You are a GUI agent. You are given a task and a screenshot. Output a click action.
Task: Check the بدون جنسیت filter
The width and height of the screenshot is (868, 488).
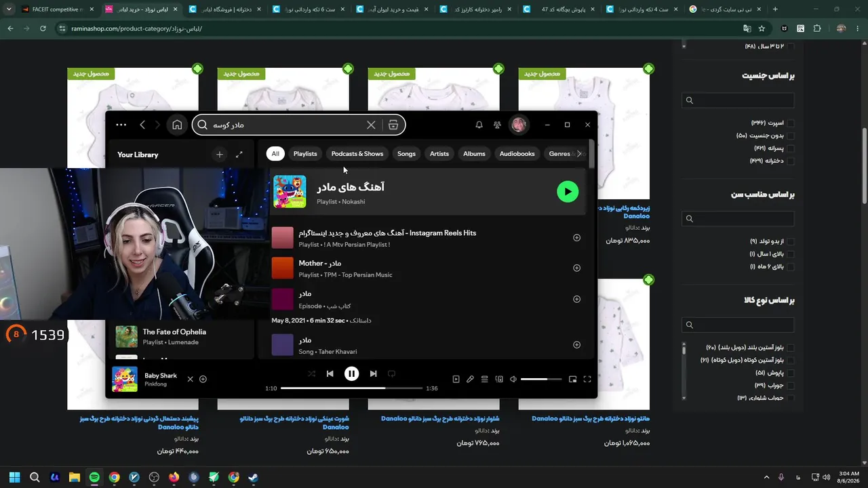click(791, 136)
